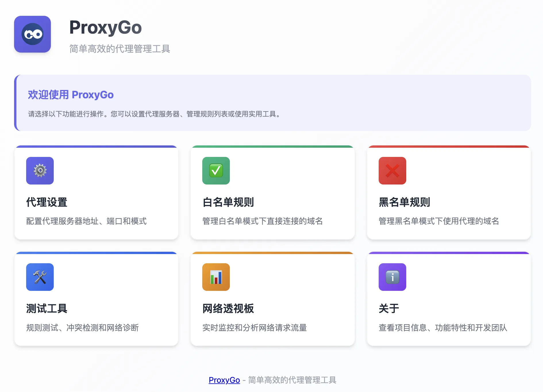
Task: Open the bar chart icon on 网络透视板 card
Action: [216, 277]
